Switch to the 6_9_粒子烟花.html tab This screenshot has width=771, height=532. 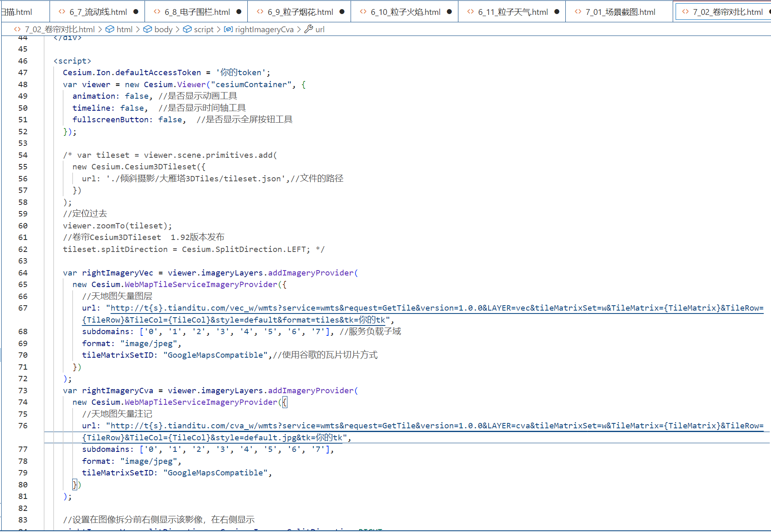tap(300, 12)
